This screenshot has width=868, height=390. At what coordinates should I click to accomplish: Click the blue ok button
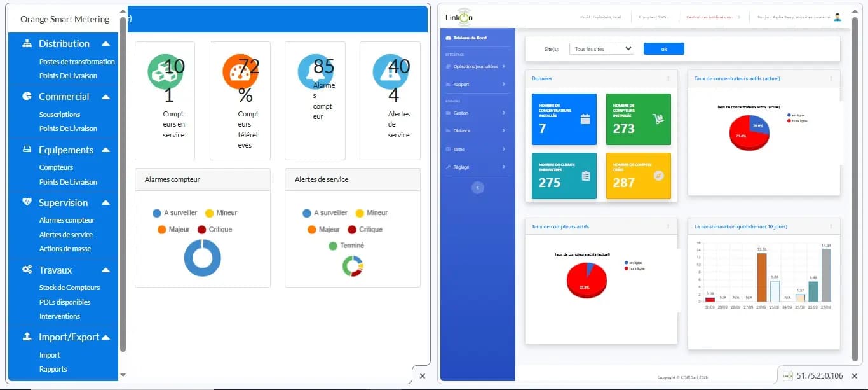point(663,49)
